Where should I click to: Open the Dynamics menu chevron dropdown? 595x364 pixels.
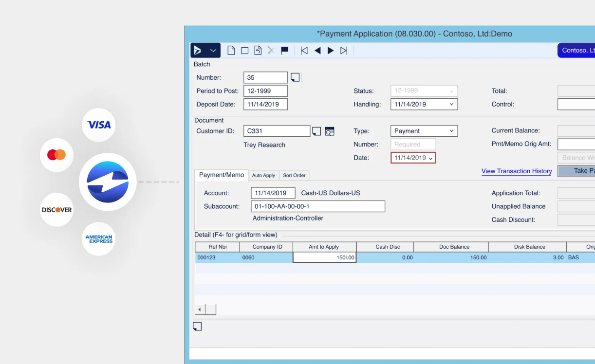tap(213, 50)
